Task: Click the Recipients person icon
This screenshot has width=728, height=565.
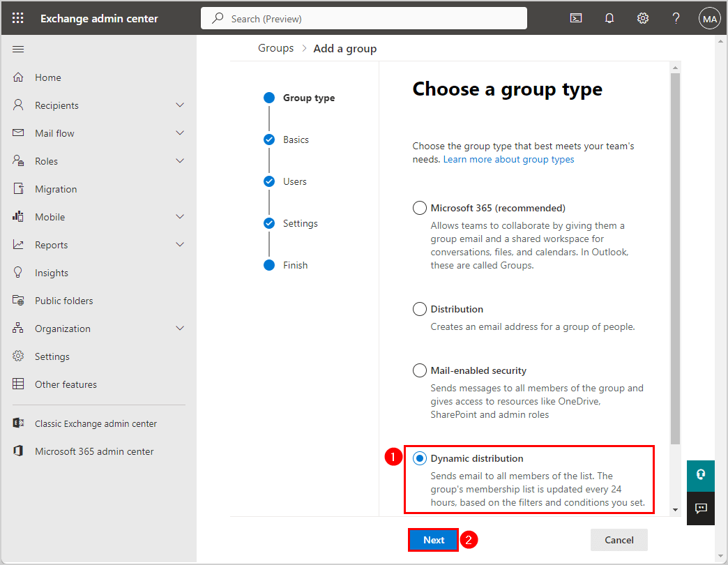Action: pos(18,105)
